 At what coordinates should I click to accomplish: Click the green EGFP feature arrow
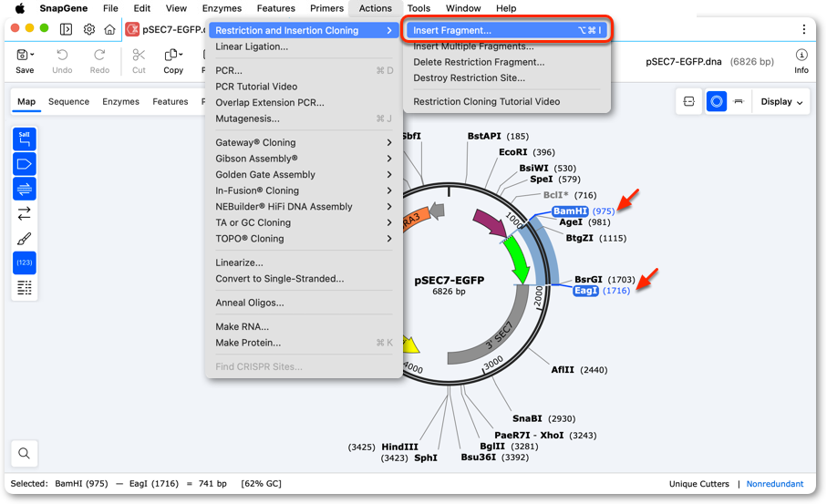[x=517, y=262]
